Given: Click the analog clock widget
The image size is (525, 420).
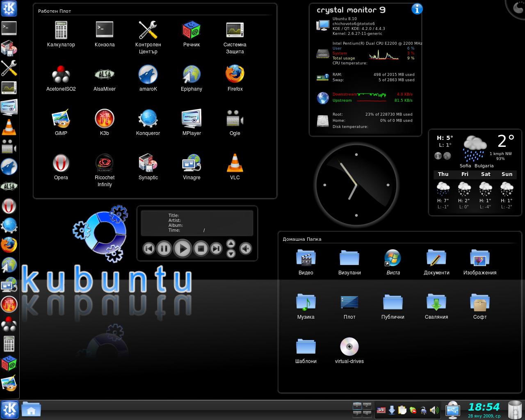Looking at the screenshot, I should coord(356,185).
